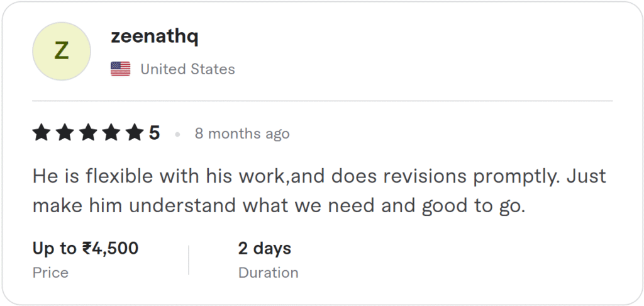The width and height of the screenshot is (644, 306).
Task: Click the United States flag icon
Action: (x=120, y=69)
